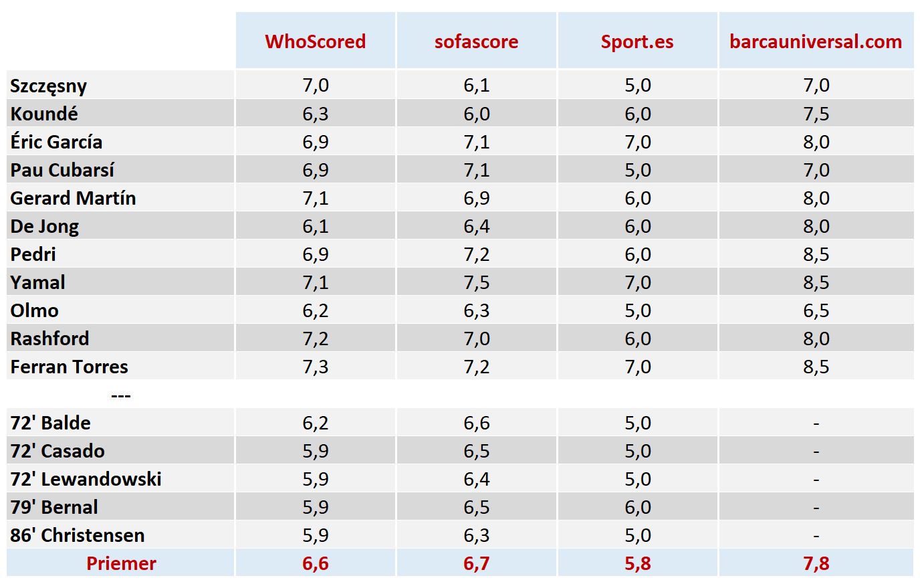This screenshot has width=924, height=580.
Task: Click Yamal's barcauniversal.com rating cell
Action: (816, 282)
